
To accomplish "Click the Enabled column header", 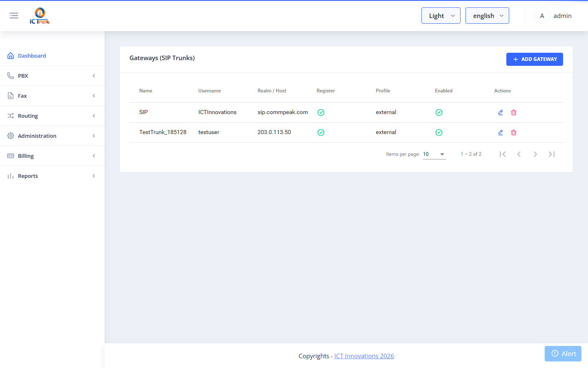I will tap(444, 91).
